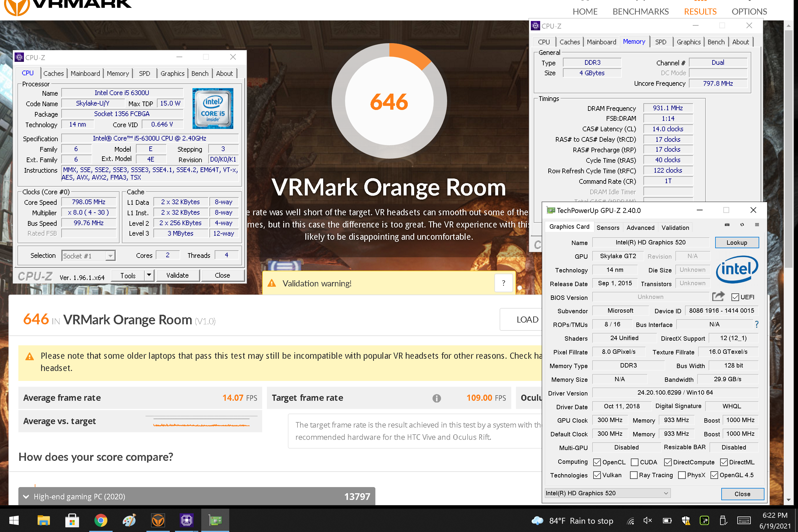Click the Intel logo in GPU-Z
Viewport: 798px width, 532px height.
(x=736, y=269)
